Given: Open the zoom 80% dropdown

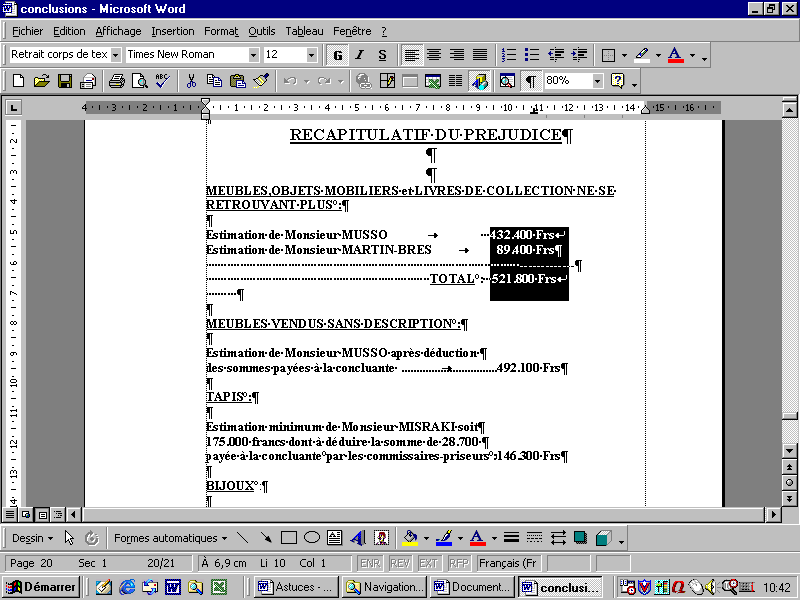Looking at the screenshot, I should [598, 81].
